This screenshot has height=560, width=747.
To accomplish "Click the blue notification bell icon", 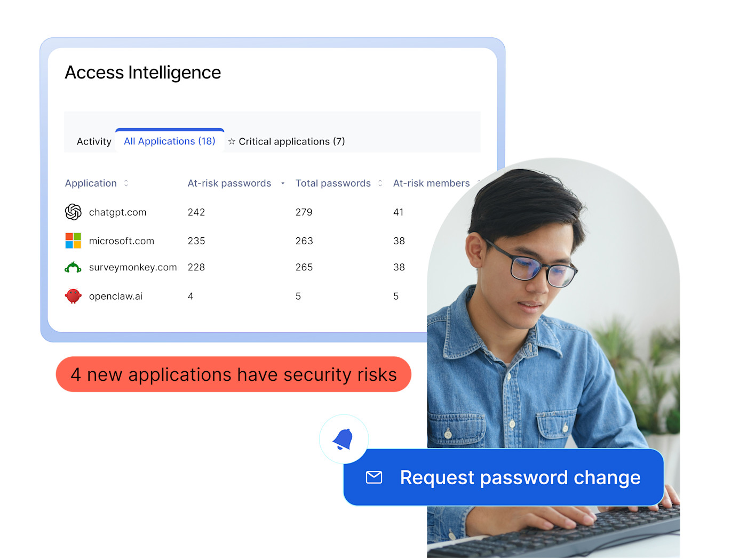I will 343,439.
